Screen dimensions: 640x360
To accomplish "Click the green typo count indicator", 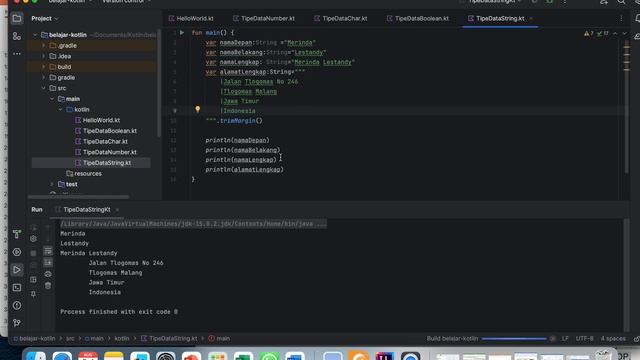I will (x=602, y=33).
